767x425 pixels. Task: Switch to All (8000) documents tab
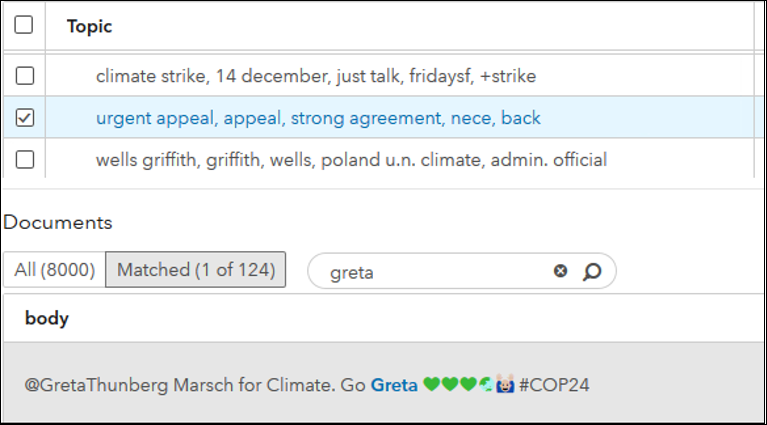[x=54, y=270]
